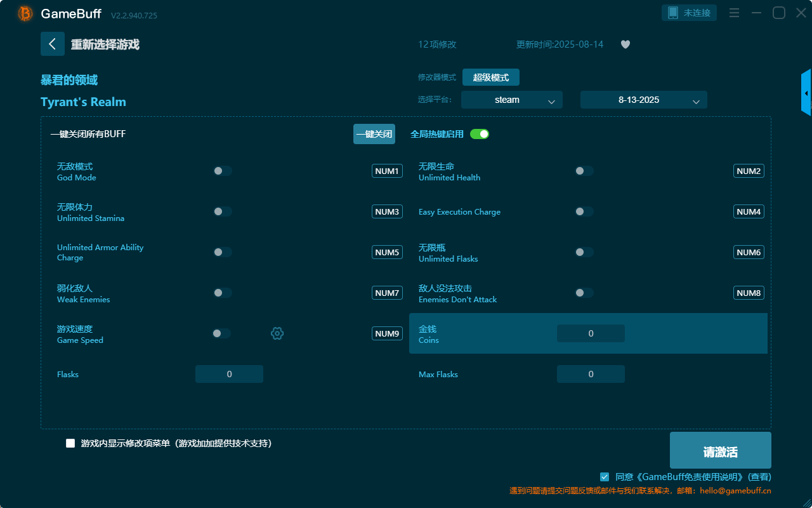Viewport: 812px width, 508px height.
Task: Go back using the arrow button
Action: coord(53,44)
